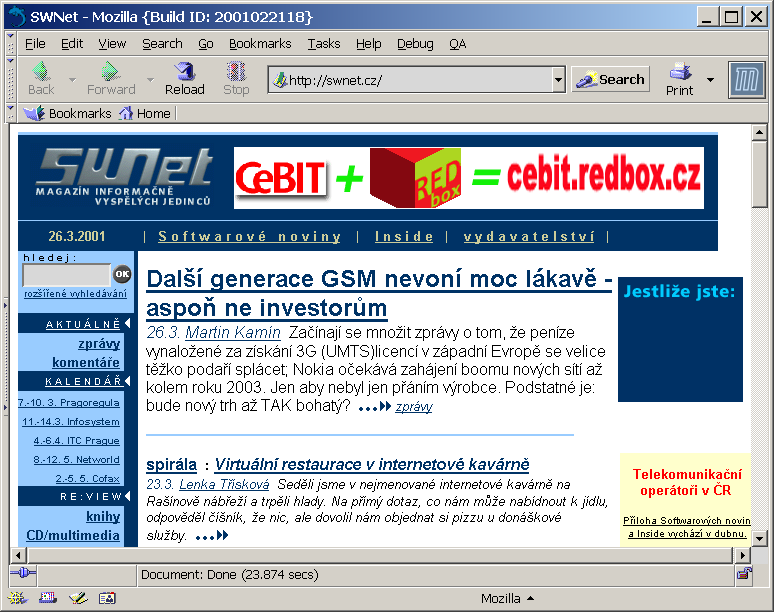
Task: Open the Print options dropdown arrow
Action: pyautogui.click(x=710, y=79)
